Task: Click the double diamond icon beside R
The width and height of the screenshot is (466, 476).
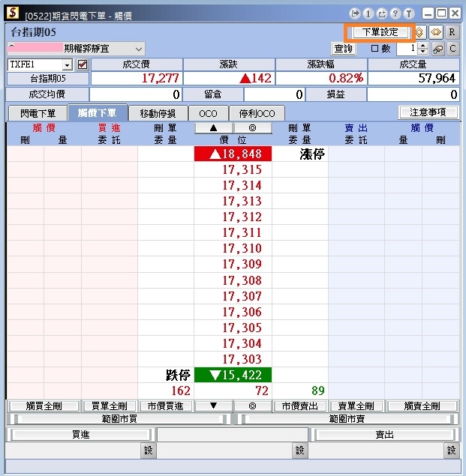Action: [x=436, y=32]
